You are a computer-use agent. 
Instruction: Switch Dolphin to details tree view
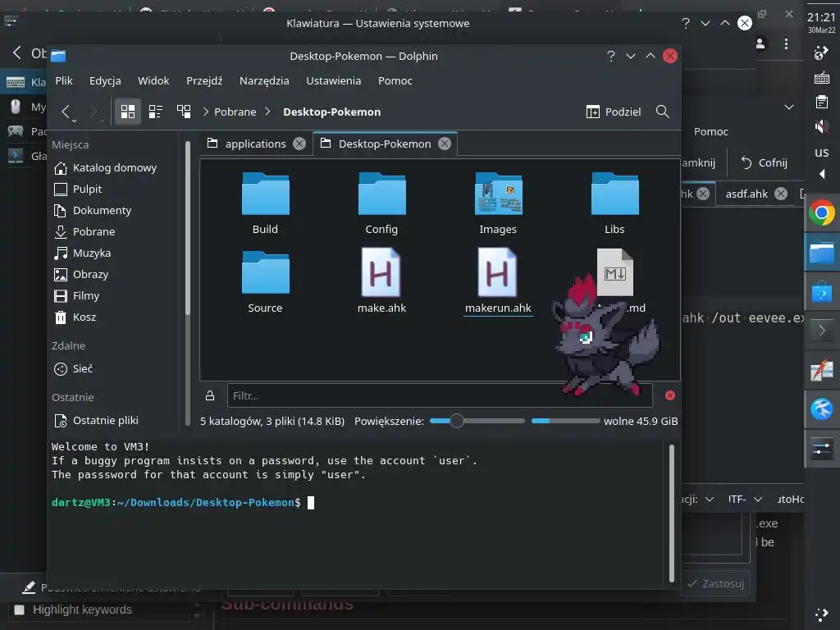184,112
